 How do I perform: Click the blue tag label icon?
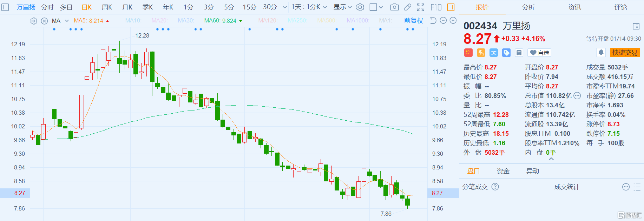pos(506,53)
